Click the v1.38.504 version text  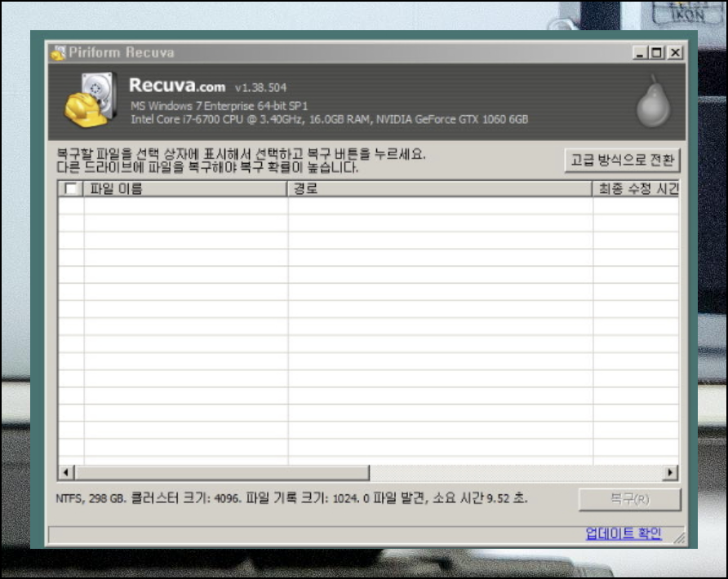260,88
